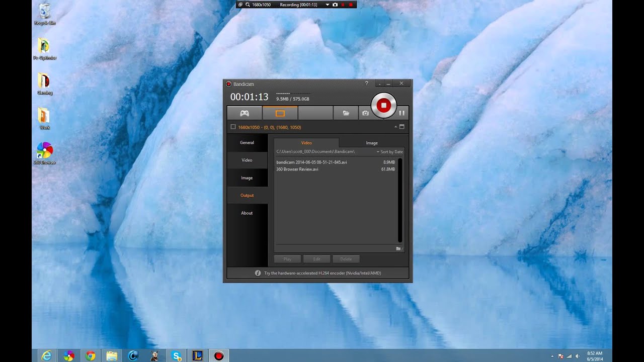Click the Bandicam taskbar icon
Image resolution: width=644 pixels, height=362 pixels.
219,356
